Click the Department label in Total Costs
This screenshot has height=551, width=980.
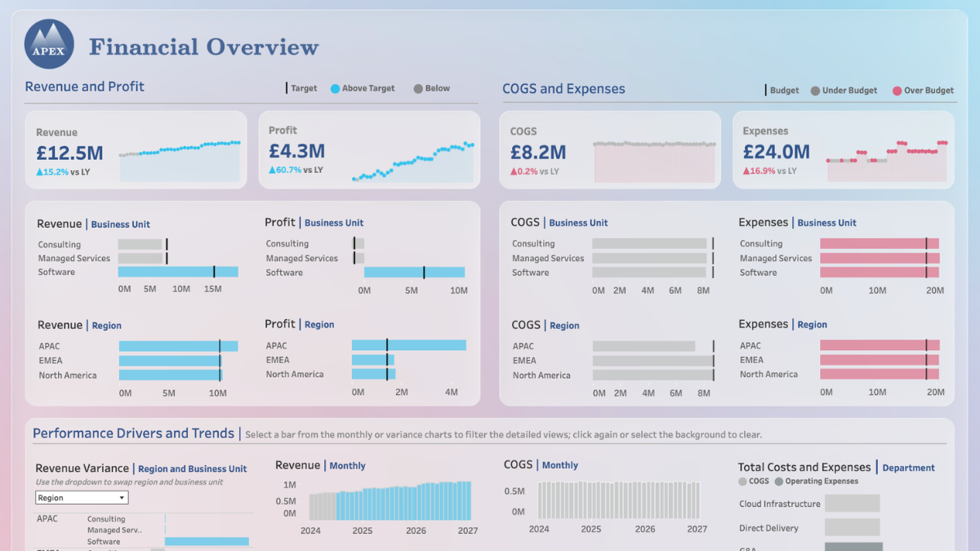(909, 468)
